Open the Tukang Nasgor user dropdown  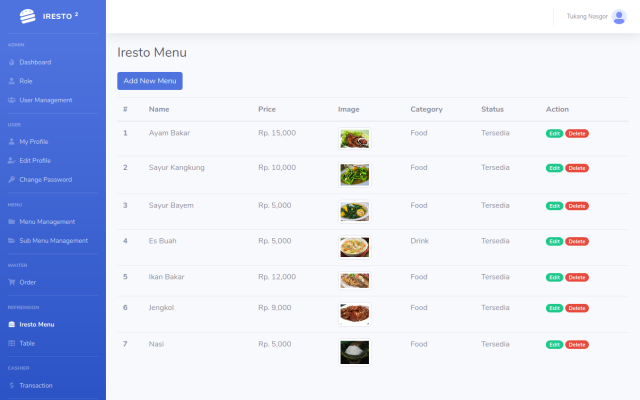[x=587, y=16]
